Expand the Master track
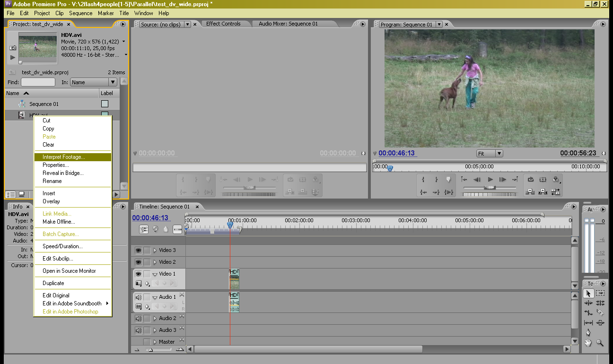The image size is (613, 364). coord(155,342)
